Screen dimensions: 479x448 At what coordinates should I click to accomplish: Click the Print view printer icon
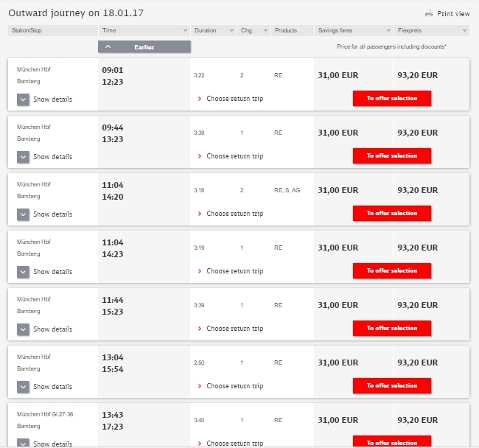tap(430, 13)
